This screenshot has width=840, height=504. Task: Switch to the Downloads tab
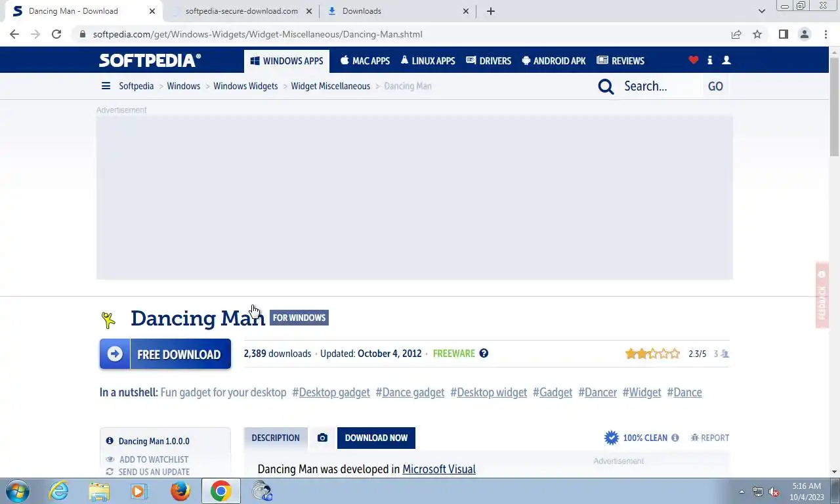(x=399, y=11)
